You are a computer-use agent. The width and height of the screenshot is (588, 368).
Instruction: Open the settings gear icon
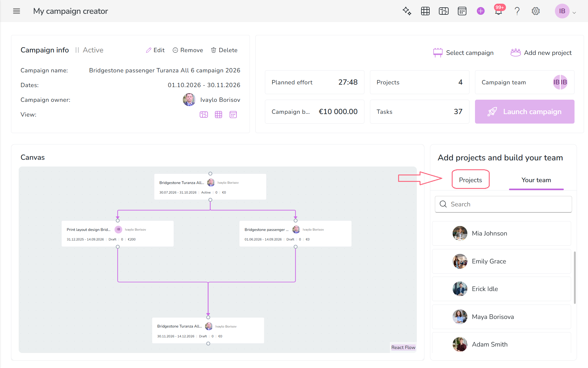click(536, 11)
